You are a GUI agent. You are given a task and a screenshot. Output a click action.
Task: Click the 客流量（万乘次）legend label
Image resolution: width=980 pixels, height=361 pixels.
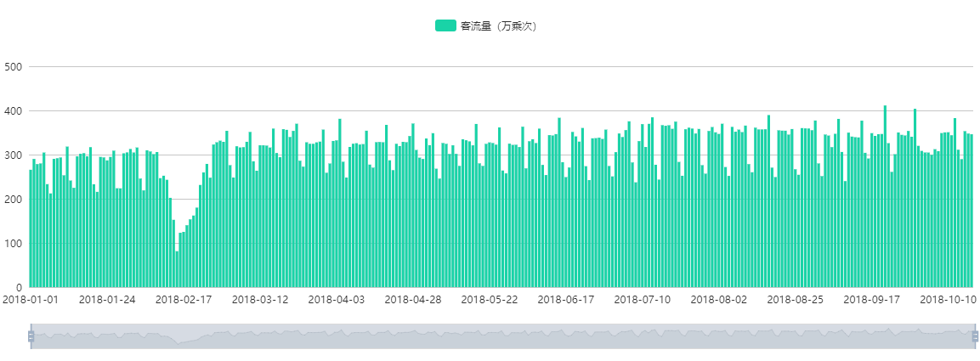(x=498, y=25)
